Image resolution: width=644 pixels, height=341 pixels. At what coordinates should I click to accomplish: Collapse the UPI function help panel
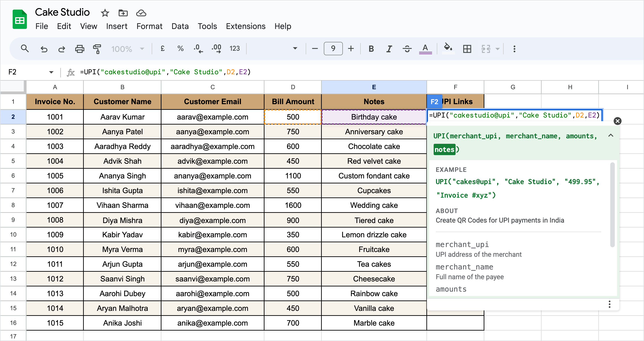click(610, 135)
